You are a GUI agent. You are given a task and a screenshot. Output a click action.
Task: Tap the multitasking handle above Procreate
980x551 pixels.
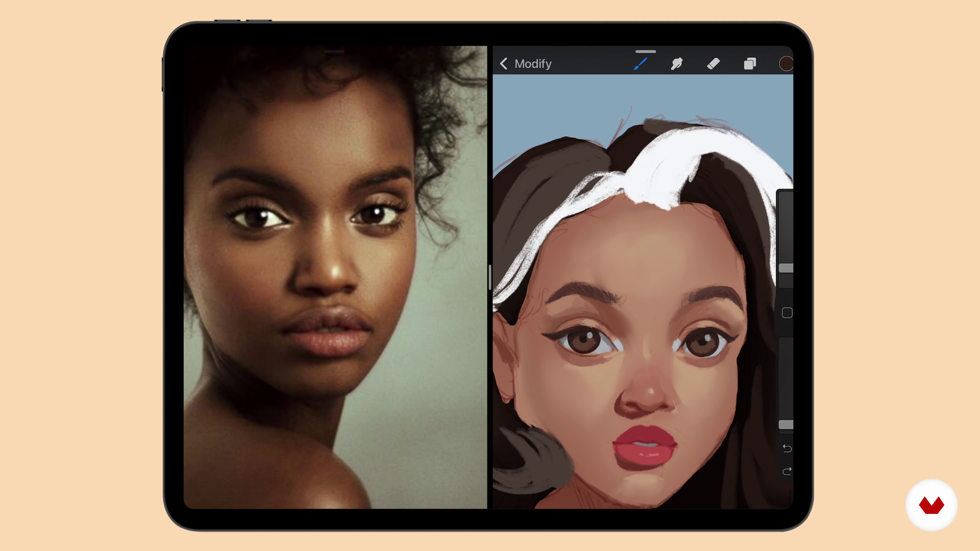(646, 51)
